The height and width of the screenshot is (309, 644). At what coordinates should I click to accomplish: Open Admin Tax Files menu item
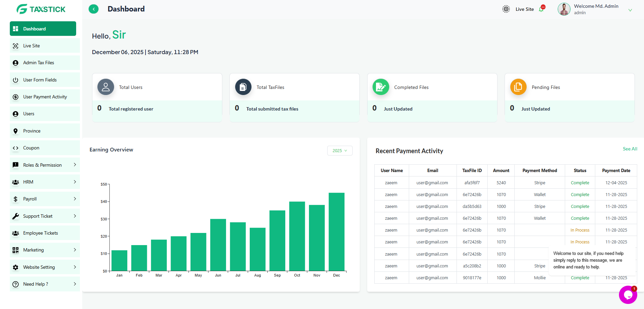pos(39,63)
